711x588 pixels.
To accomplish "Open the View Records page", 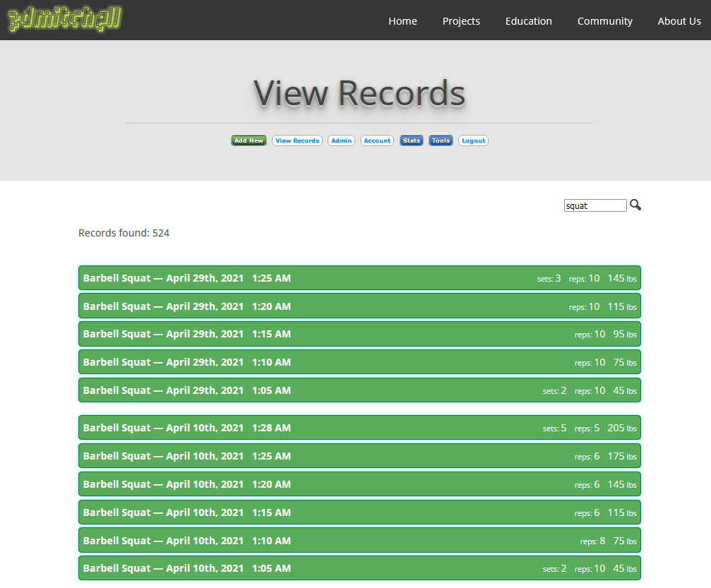I will 297,140.
